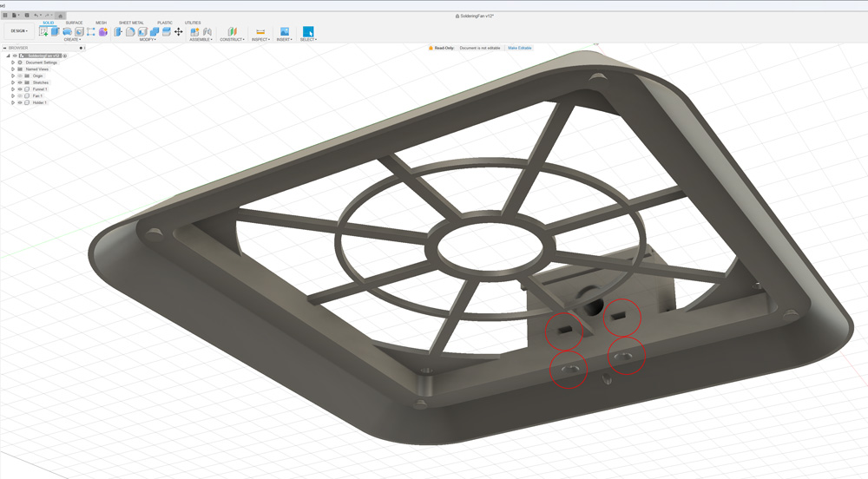Hide the Sketches folder using its eye icon
868x479 pixels.
click(20, 82)
